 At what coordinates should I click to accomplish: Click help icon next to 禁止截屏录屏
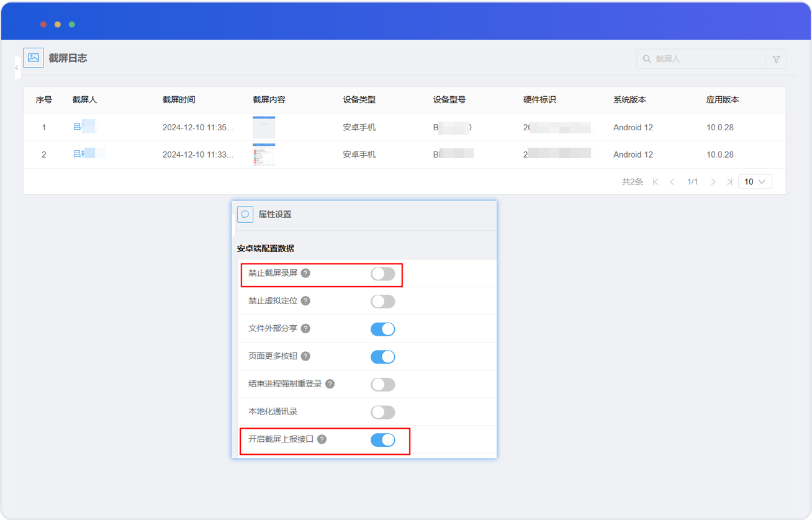click(x=305, y=273)
